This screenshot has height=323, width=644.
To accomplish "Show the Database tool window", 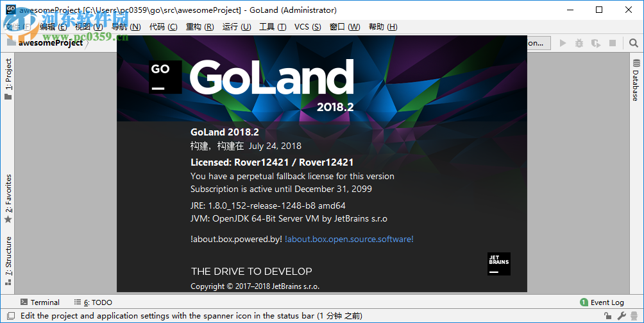I will pos(636,80).
